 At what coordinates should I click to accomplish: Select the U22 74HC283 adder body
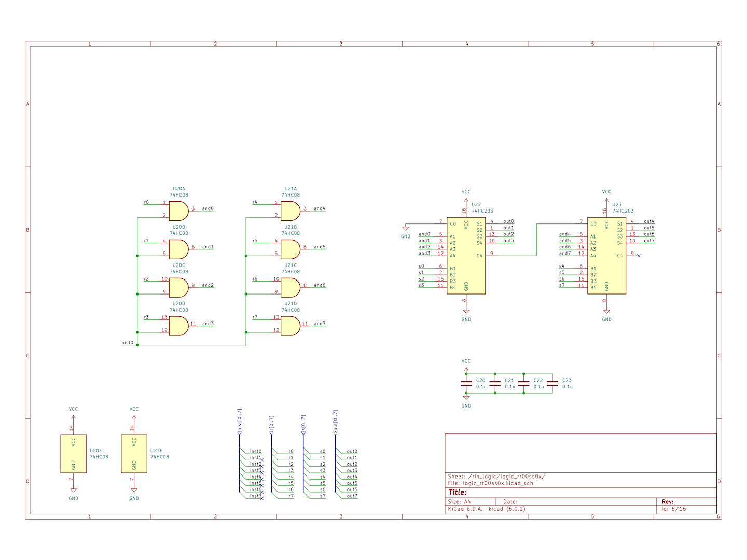tap(466, 256)
